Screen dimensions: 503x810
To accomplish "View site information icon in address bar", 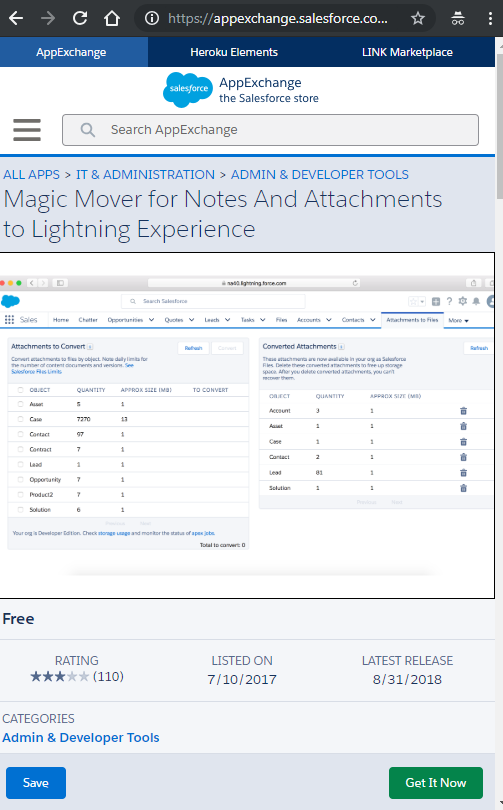I will 152,19.
